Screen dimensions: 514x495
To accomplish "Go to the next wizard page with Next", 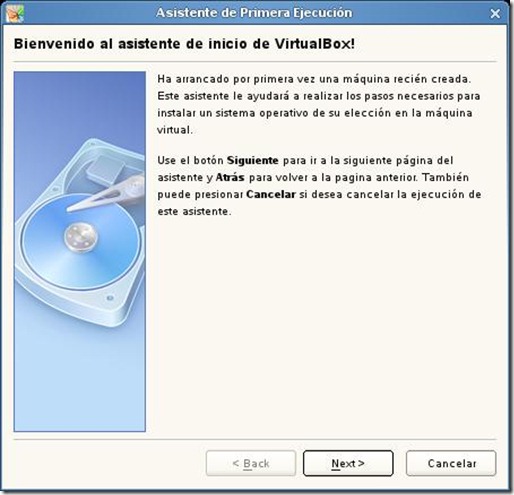I will 348,463.
